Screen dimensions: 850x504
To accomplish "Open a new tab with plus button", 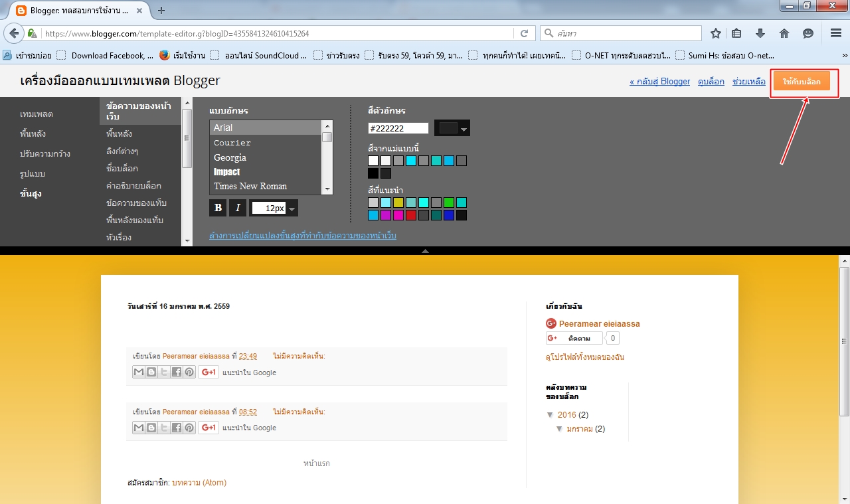I will point(161,10).
